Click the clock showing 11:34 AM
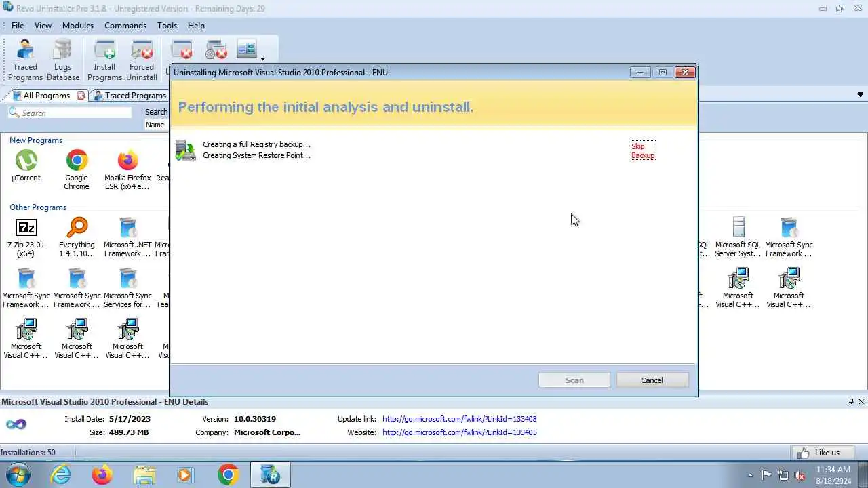Image resolution: width=868 pixels, height=488 pixels. 833,469
